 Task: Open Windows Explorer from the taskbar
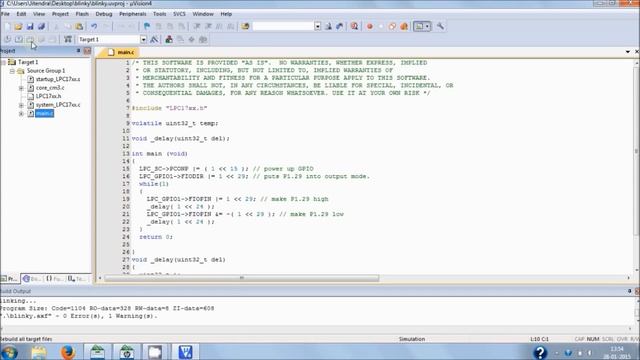pyautogui.click(x=39, y=352)
